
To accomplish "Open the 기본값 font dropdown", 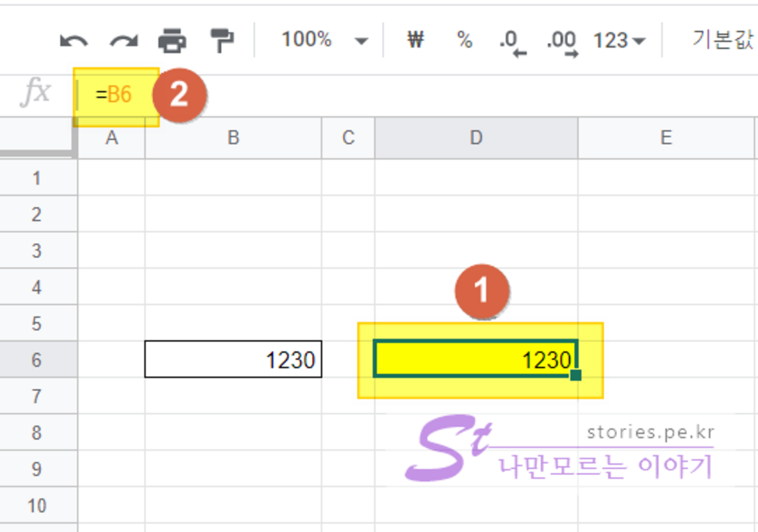I will pyautogui.click(x=723, y=40).
